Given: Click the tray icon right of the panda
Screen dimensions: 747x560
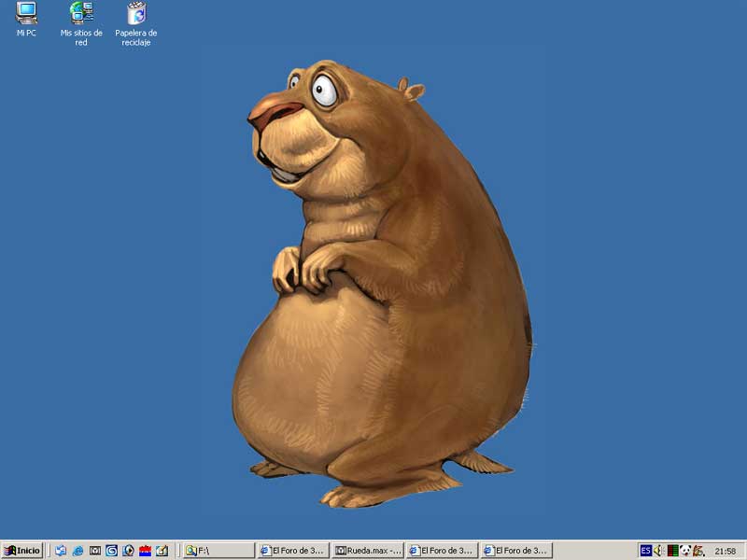Looking at the screenshot, I should [x=698, y=551].
